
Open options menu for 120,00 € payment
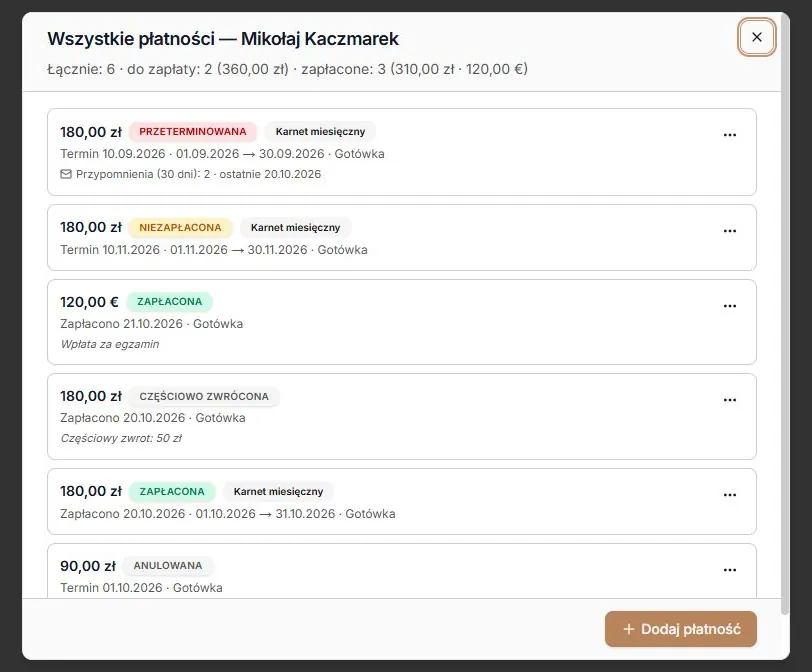730,306
